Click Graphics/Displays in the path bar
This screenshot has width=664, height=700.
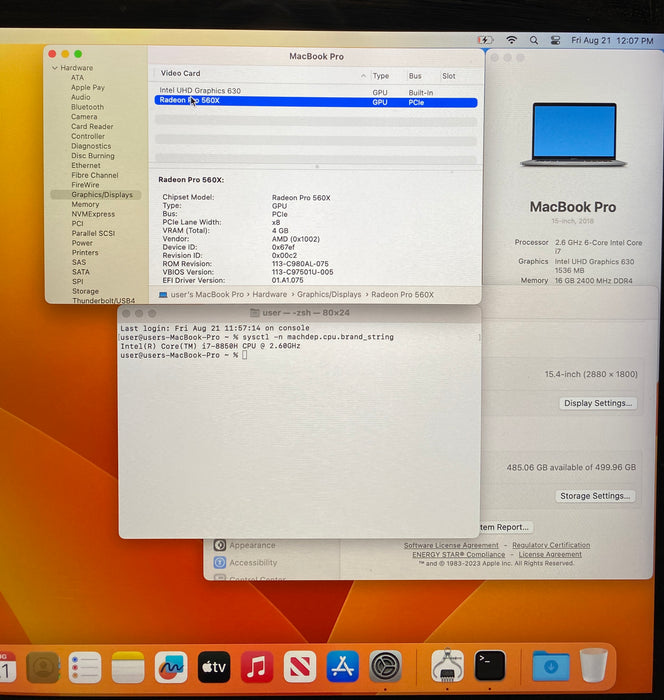(x=329, y=295)
